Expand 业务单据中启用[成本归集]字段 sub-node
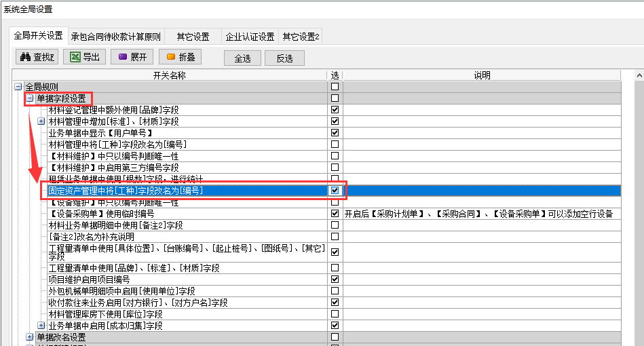Viewport: 644px width, 346px height. (41, 326)
